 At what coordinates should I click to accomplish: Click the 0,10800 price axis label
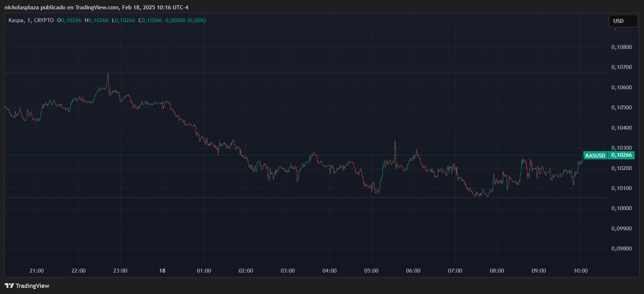622,47
